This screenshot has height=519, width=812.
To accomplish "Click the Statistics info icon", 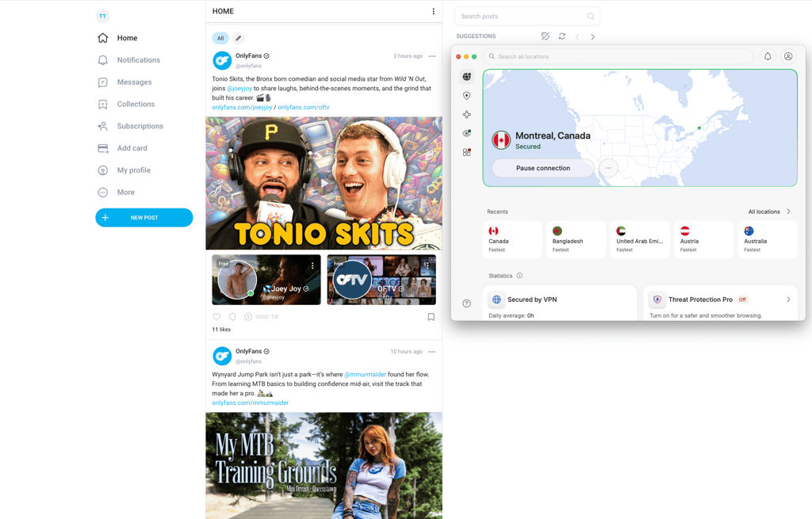I will pos(519,276).
